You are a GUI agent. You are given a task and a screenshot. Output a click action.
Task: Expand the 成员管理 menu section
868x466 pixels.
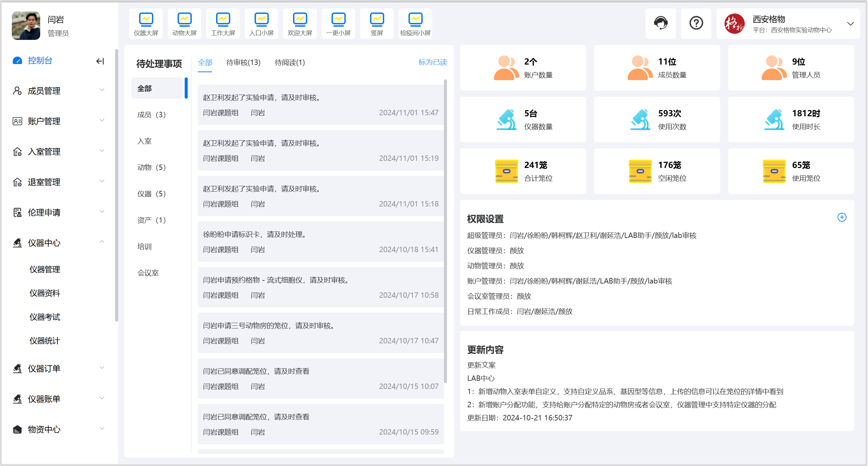pos(44,91)
